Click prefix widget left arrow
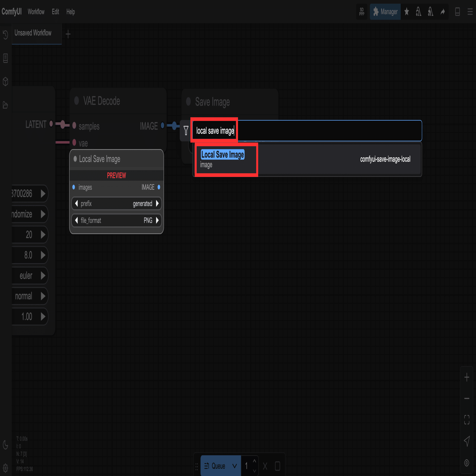The width and height of the screenshot is (476, 476). click(x=76, y=203)
